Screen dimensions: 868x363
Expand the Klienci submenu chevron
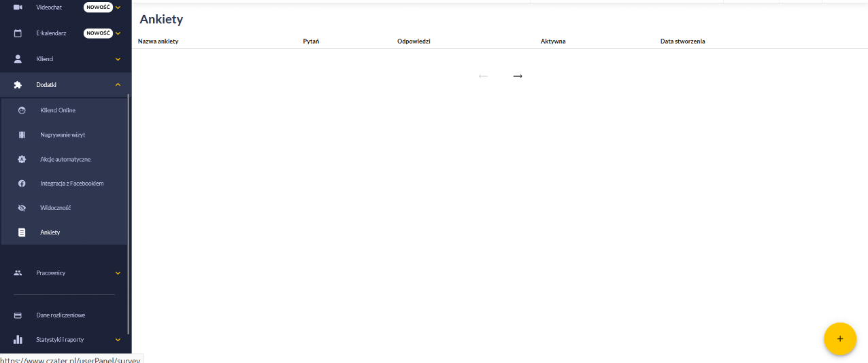click(118, 59)
